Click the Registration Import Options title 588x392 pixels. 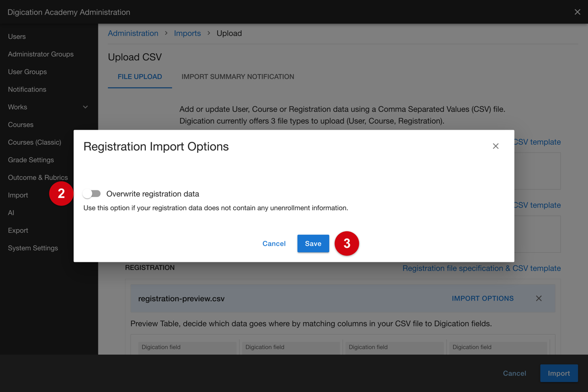coord(156,146)
